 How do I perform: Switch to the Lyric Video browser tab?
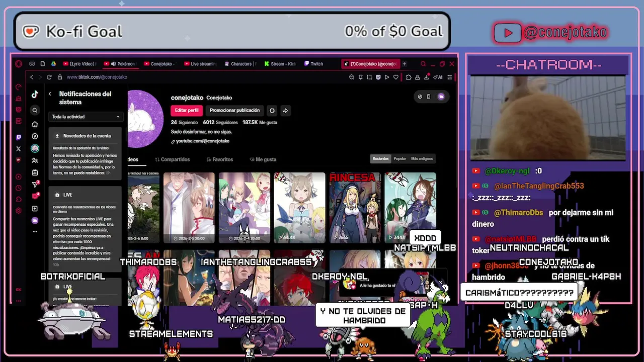[79, 64]
